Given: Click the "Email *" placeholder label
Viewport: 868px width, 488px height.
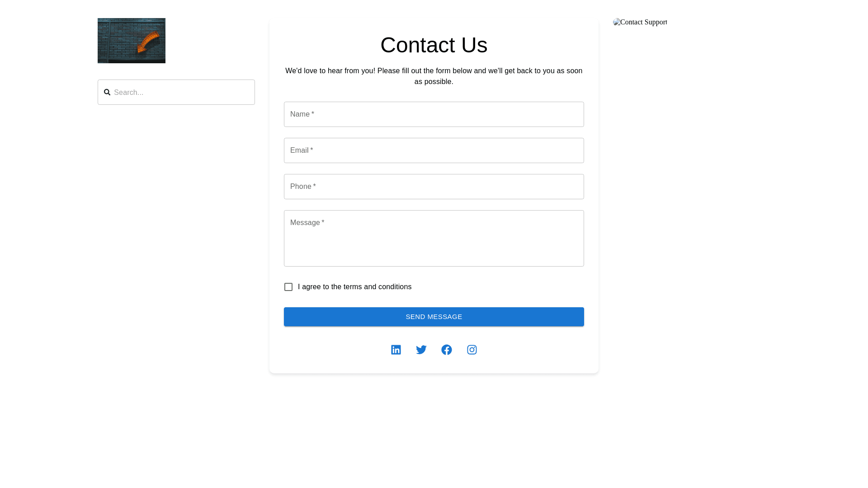Looking at the screenshot, I should (x=302, y=150).
